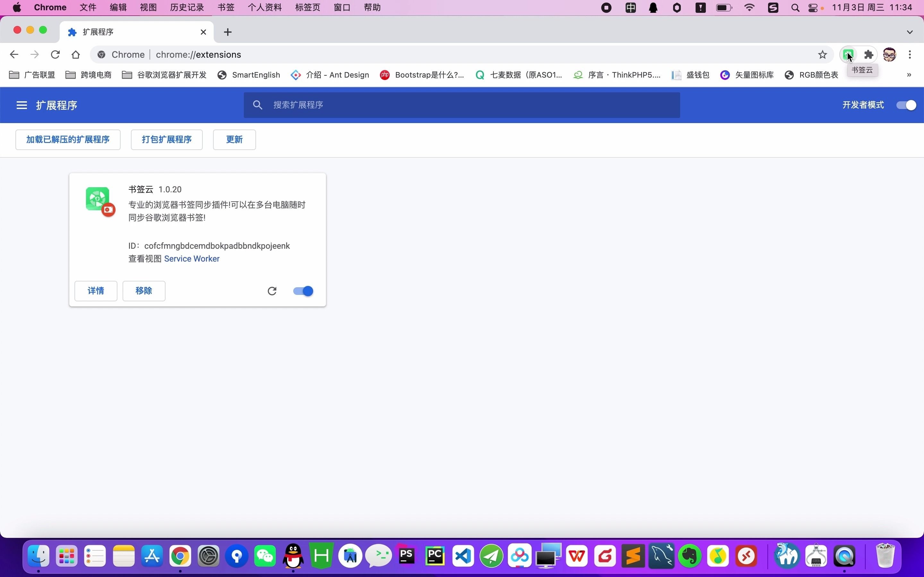Click 加载已解压的扩展程序 button
Viewport: 924px width, 577px height.
point(68,139)
